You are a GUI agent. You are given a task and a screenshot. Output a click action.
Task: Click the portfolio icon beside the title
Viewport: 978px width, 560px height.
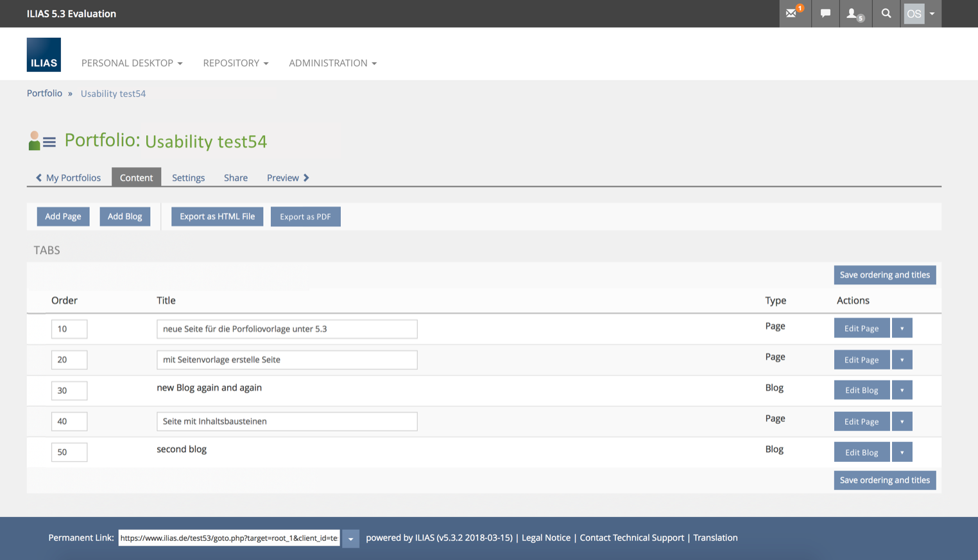point(42,141)
